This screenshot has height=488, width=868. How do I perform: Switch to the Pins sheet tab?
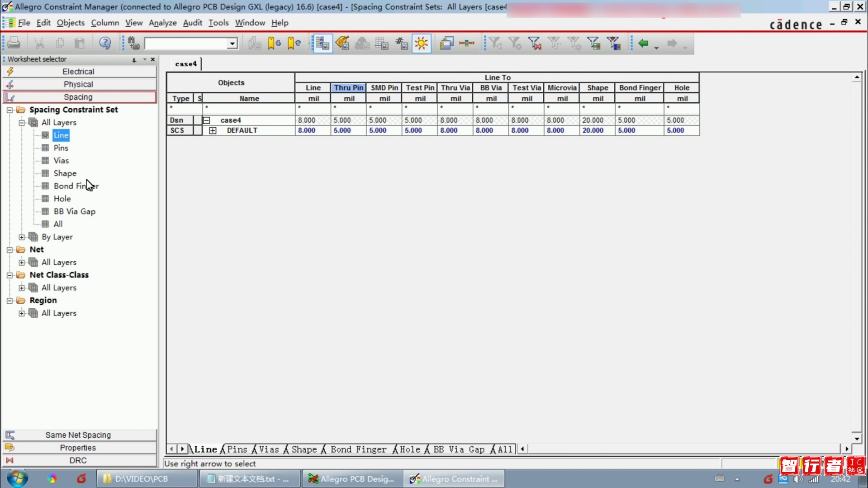(x=237, y=449)
